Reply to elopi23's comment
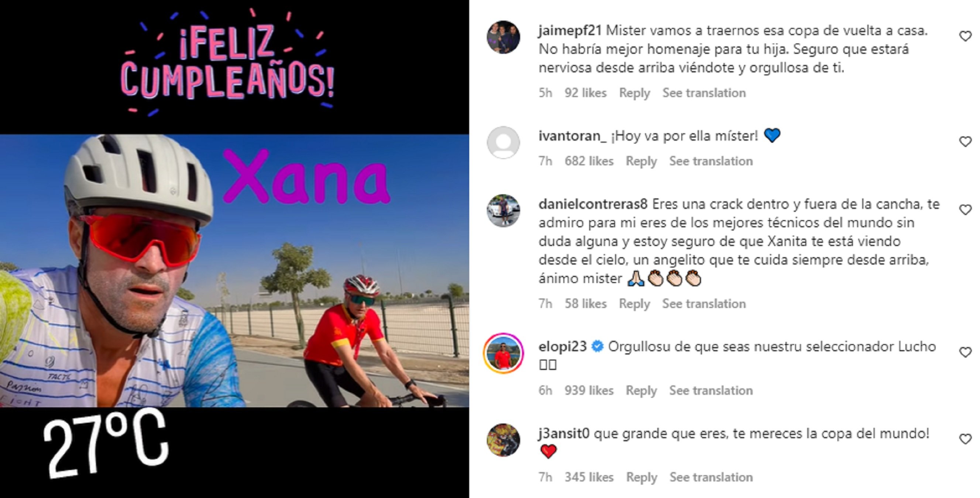This screenshot has width=980, height=498. click(x=642, y=391)
